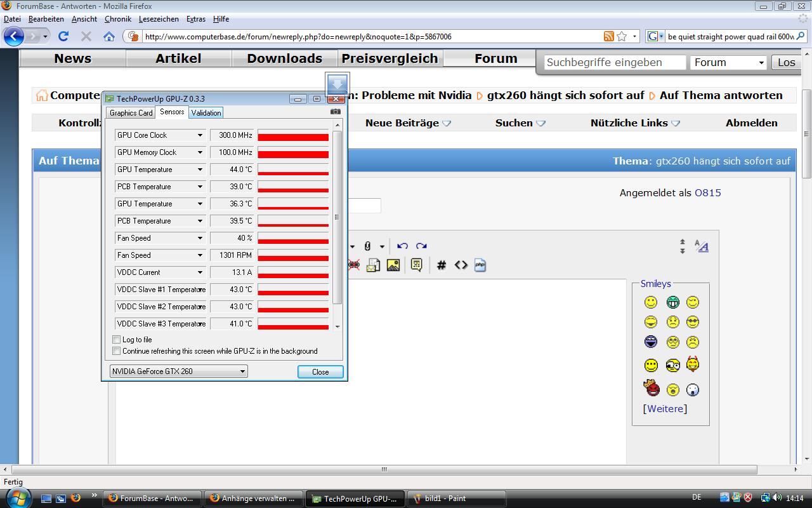Click the blue download arrow overlay icon
This screenshot has width=812, height=508.
coord(337,84)
